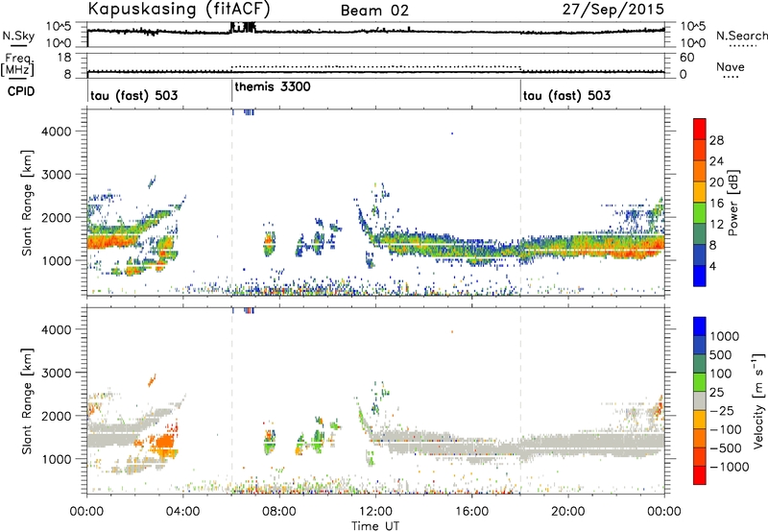
Task: Click the '28' value on power scale
Action: point(716,140)
